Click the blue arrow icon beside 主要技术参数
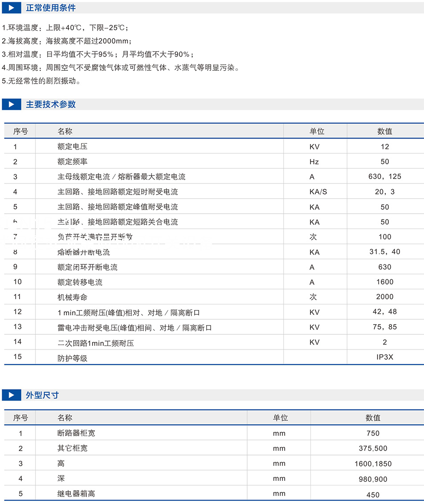 pyautogui.click(x=11, y=105)
